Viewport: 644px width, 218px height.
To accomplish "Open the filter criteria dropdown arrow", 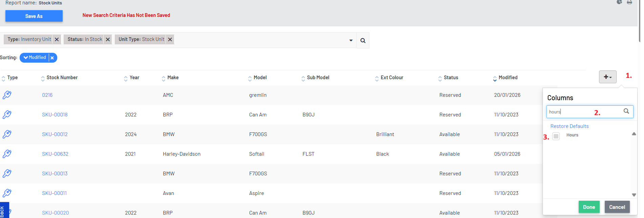I will pos(351,41).
